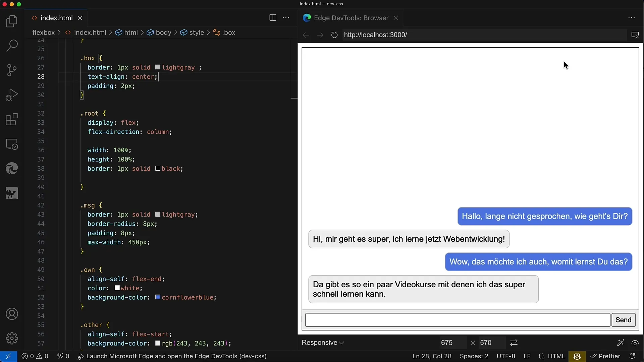Open the emulate vision deficiencies icon
This screenshot has width=644, height=362.
coord(635,343)
